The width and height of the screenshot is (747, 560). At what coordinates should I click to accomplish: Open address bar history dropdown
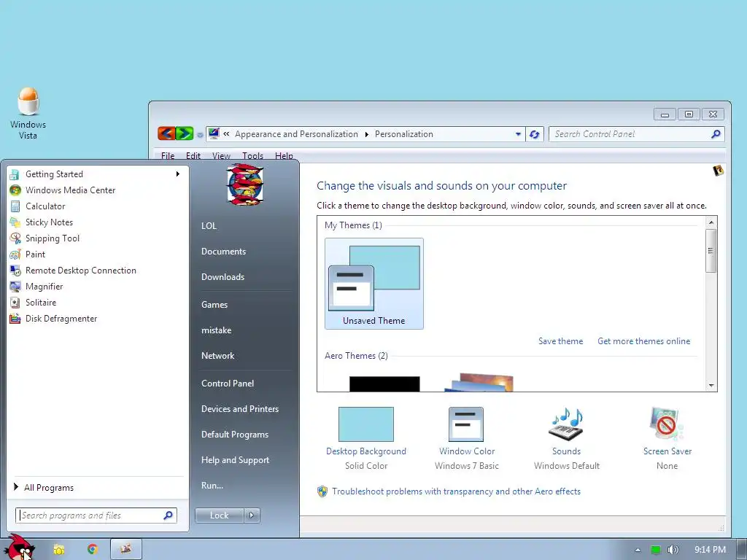(519, 134)
